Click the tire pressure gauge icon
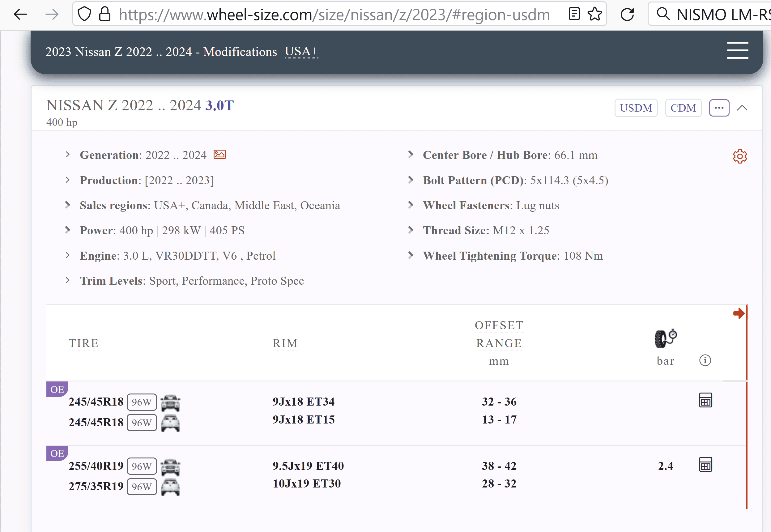Image resolution: width=771 pixels, height=532 pixels. click(x=665, y=338)
